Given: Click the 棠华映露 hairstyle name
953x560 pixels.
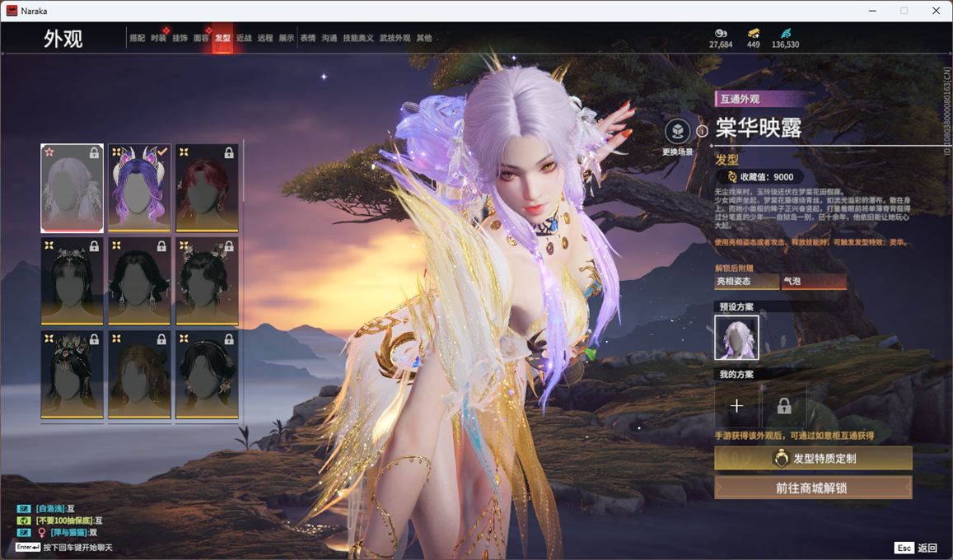Looking at the screenshot, I should 759,128.
